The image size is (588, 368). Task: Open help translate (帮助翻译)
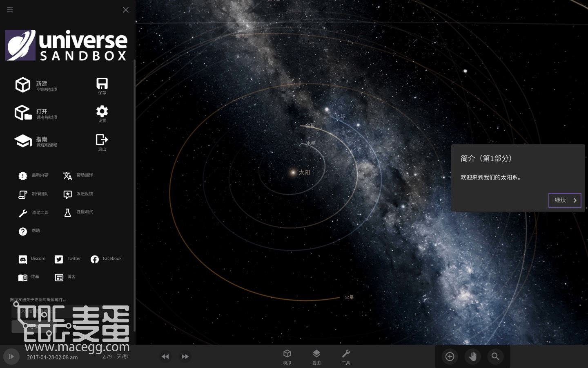78,175
